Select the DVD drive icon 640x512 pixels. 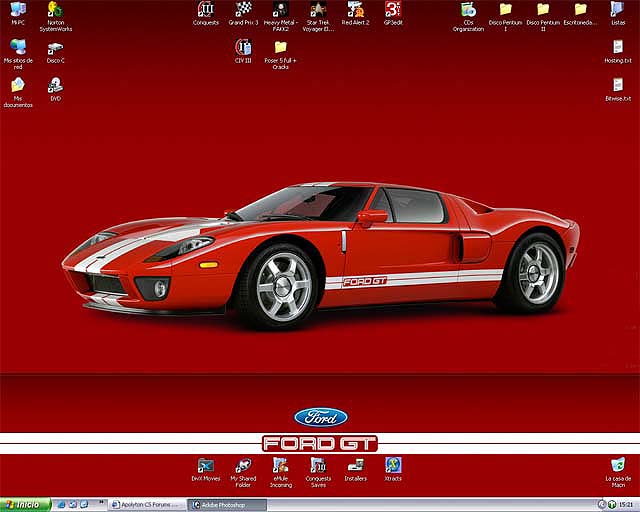(55, 85)
